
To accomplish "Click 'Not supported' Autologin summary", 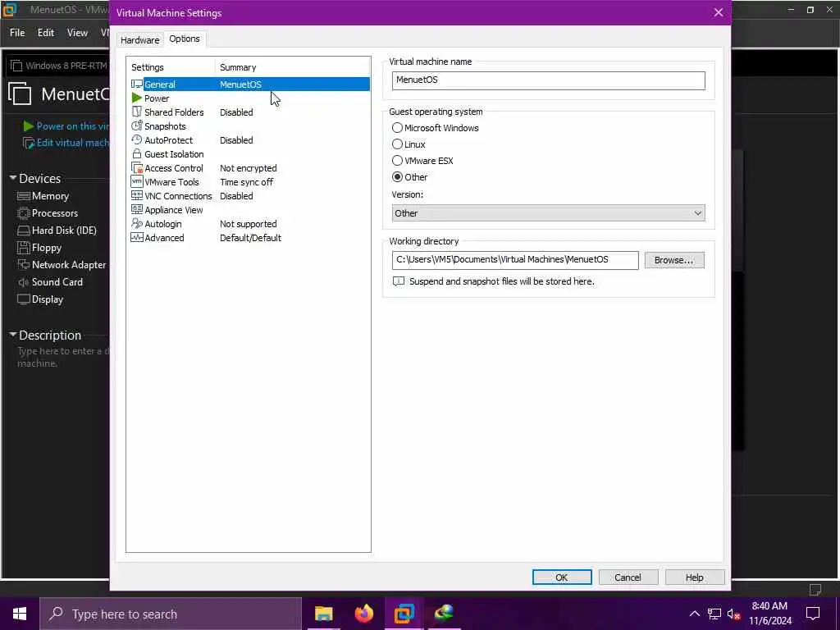I will [248, 223].
